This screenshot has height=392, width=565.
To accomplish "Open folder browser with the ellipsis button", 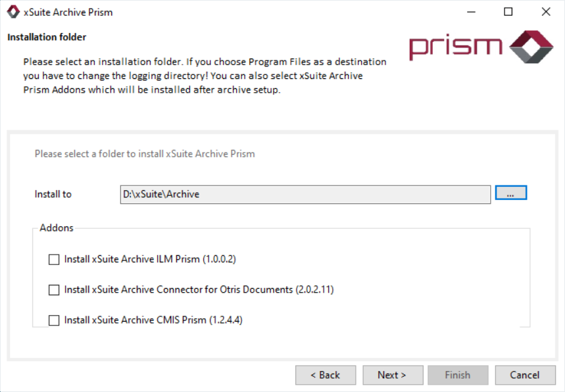I will 511,193.
